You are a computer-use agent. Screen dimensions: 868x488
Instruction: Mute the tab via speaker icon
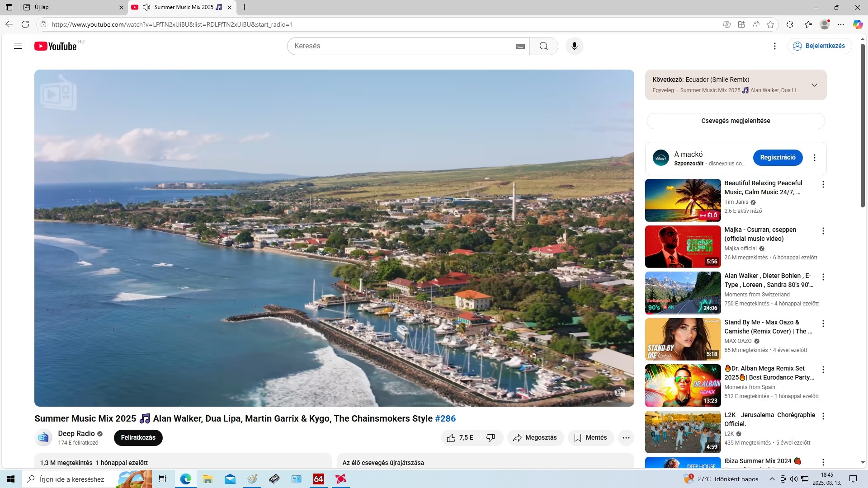(146, 7)
